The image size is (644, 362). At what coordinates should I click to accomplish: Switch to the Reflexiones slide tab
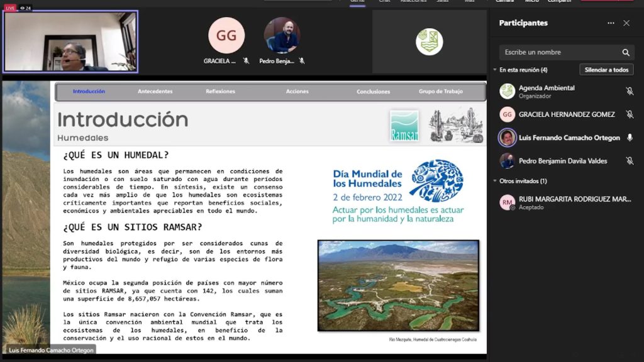point(220,92)
